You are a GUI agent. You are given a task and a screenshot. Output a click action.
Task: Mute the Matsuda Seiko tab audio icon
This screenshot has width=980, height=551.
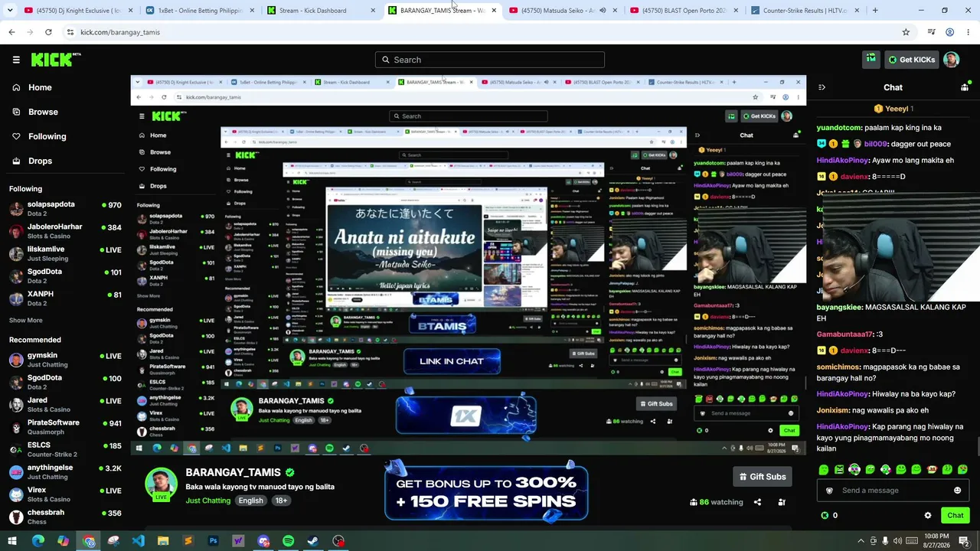coord(603,11)
